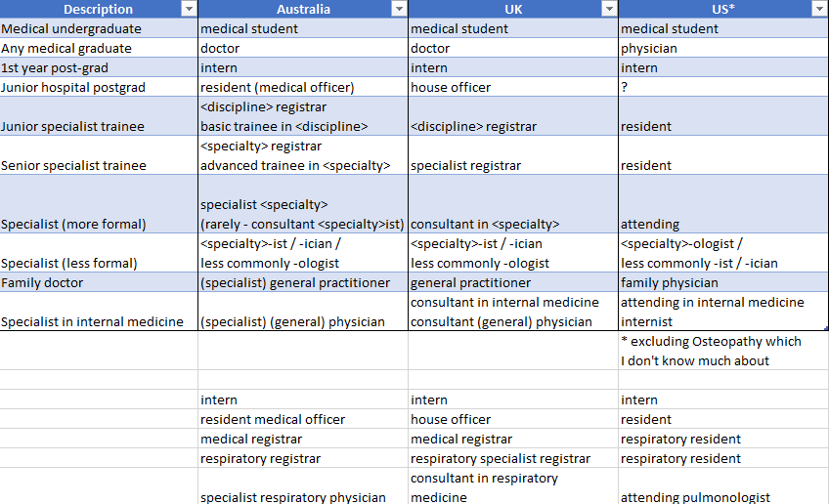Click the Medical undergraduate cell
This screenshot has height=504, width=829.
point(98,28)
